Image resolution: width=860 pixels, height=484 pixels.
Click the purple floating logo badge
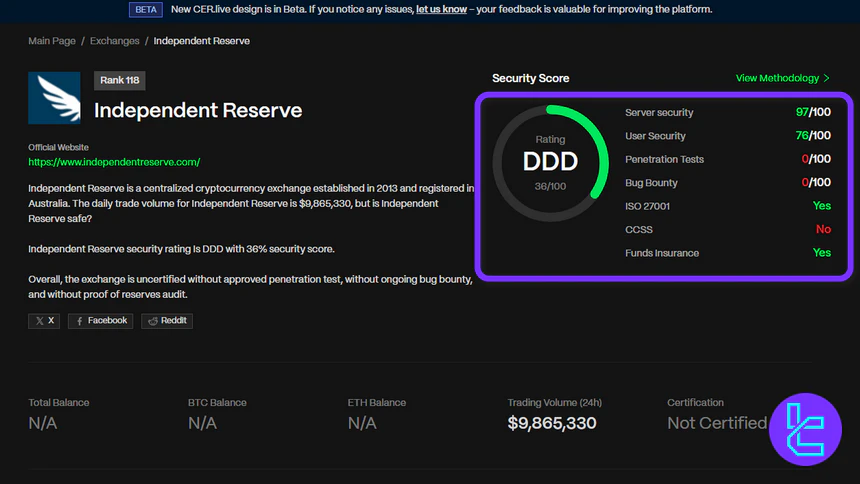click(805, 430)
